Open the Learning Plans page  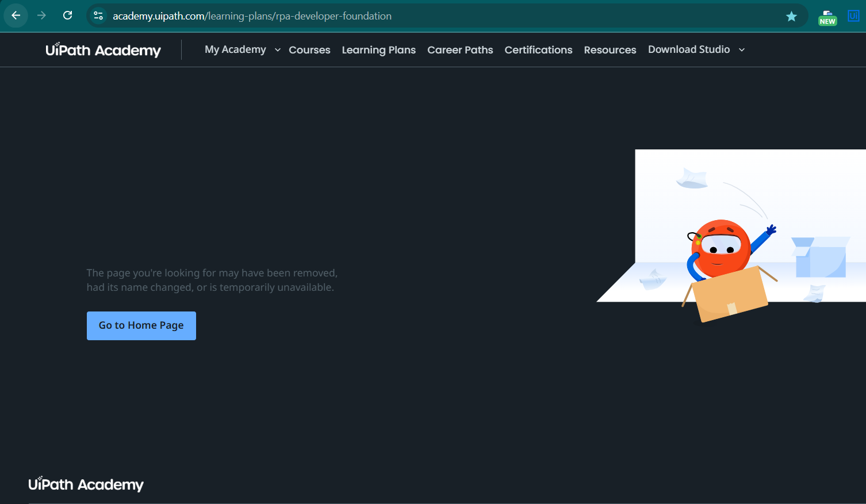click(x=378, y=50)
